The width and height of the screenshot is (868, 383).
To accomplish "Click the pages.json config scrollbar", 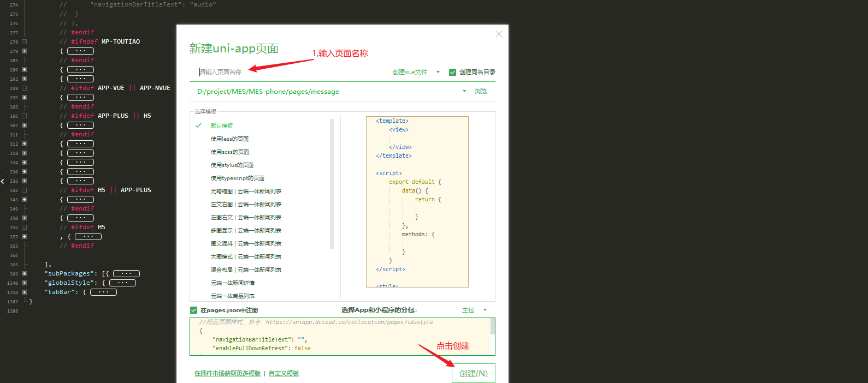I will click(493, 326).
